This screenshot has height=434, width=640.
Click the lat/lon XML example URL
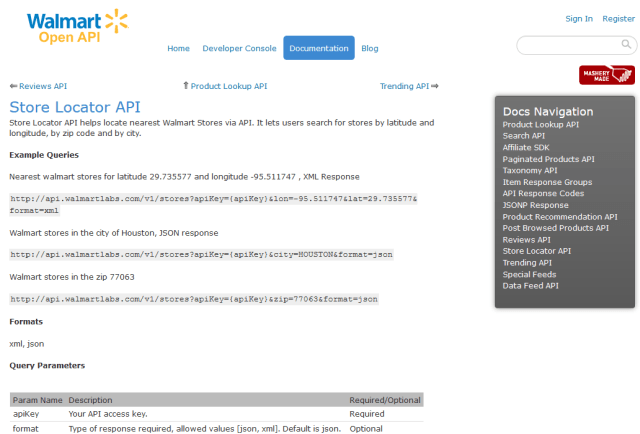tap(213, 205)
